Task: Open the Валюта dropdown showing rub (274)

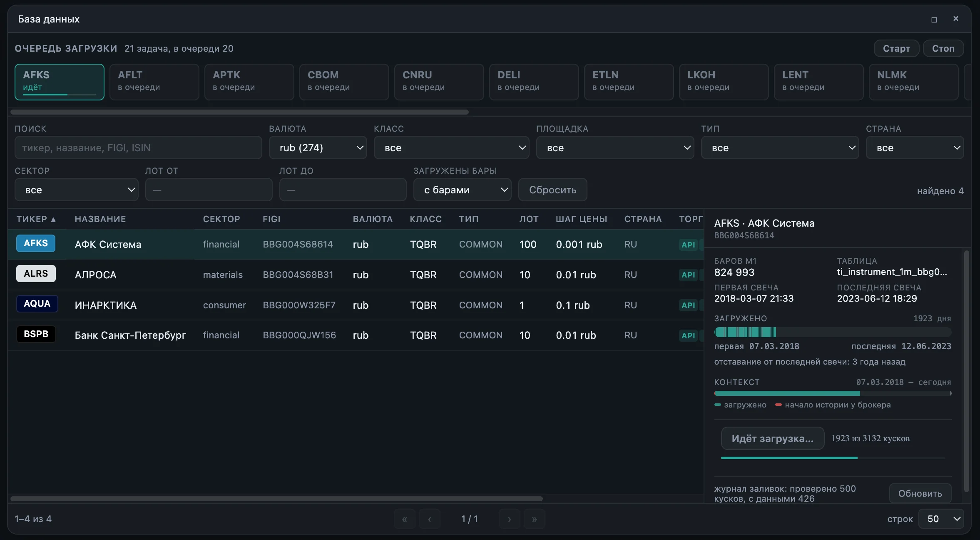Action: click(x=318, y=148)
